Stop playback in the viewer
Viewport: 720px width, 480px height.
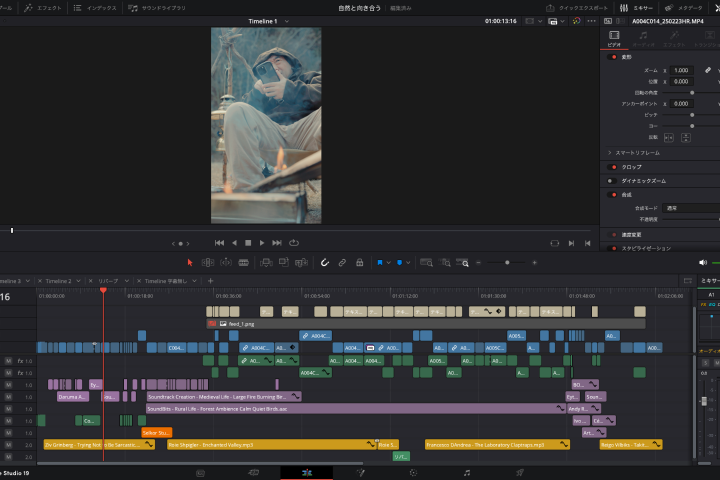pos(248,243)
